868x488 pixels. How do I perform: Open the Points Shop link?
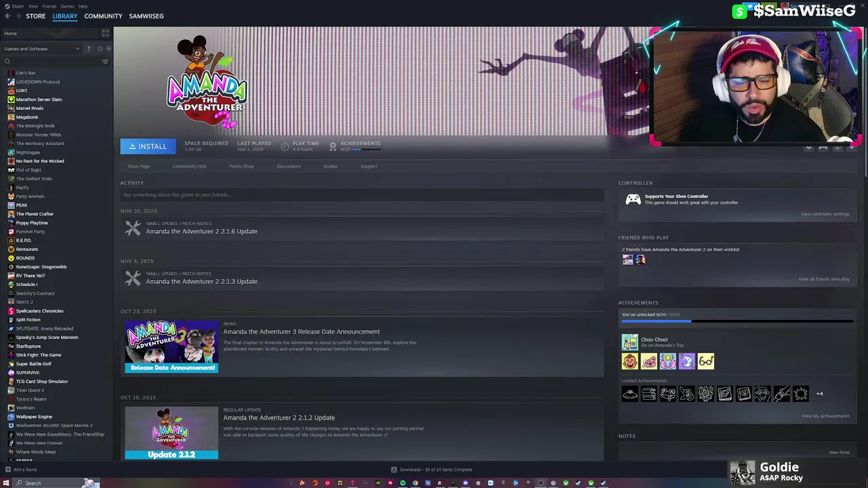(241, 166)
